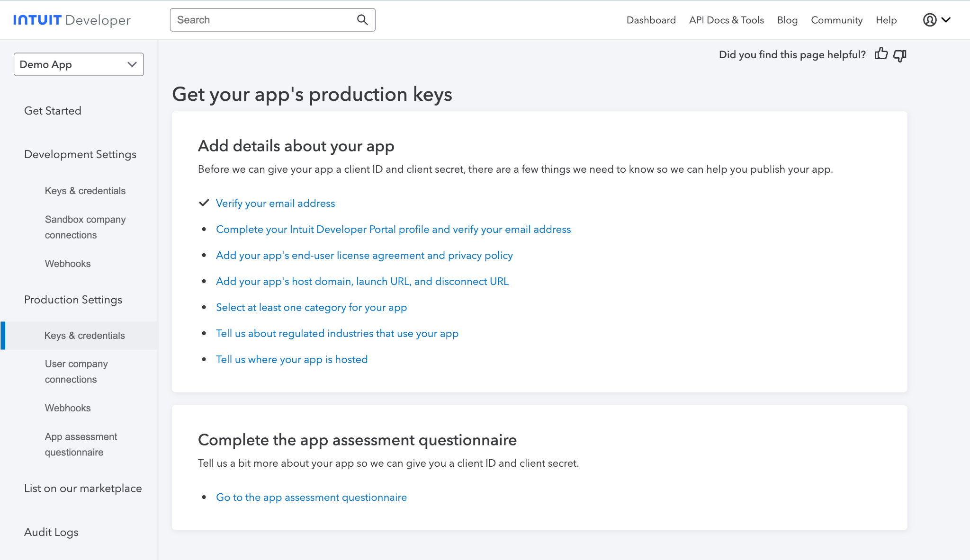Open Tell us where your app is hosted
970x560 pixels.
click(292, 359)
